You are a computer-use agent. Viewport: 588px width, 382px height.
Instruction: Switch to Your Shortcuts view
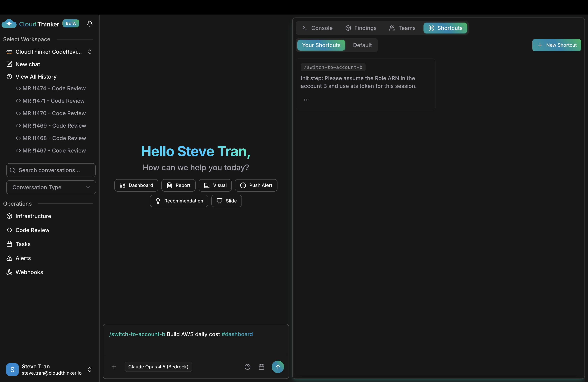tap(321, 45)
